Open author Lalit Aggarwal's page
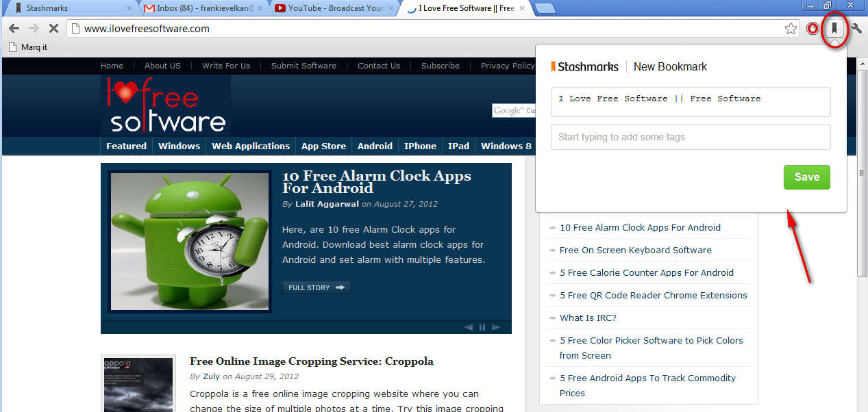The image size is (868, 412). coord(327,204)
